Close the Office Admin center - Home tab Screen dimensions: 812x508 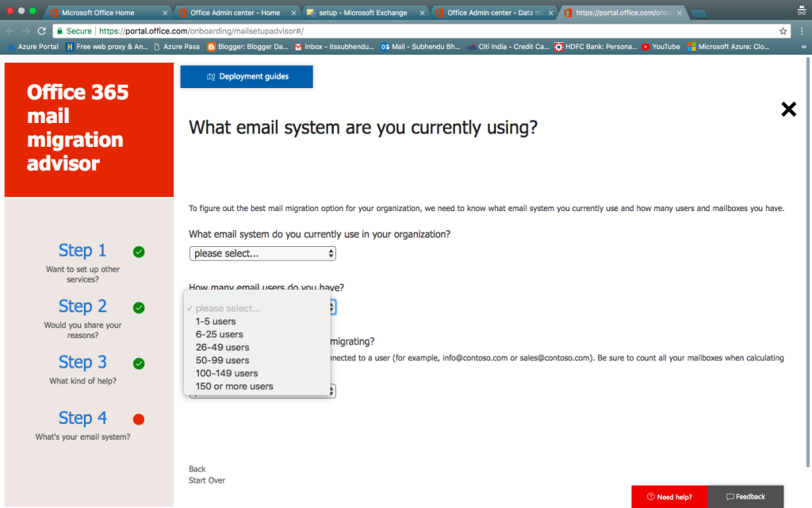(293, 13)
